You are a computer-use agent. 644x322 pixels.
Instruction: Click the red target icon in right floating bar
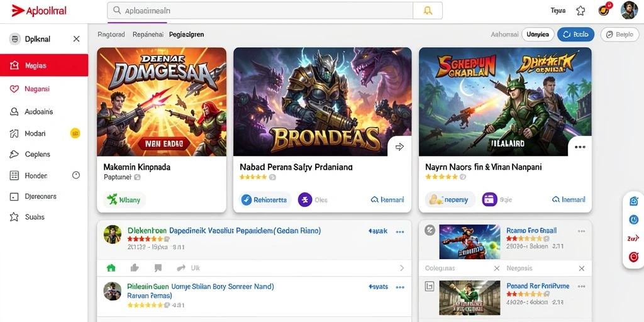[x=633, y=257]
